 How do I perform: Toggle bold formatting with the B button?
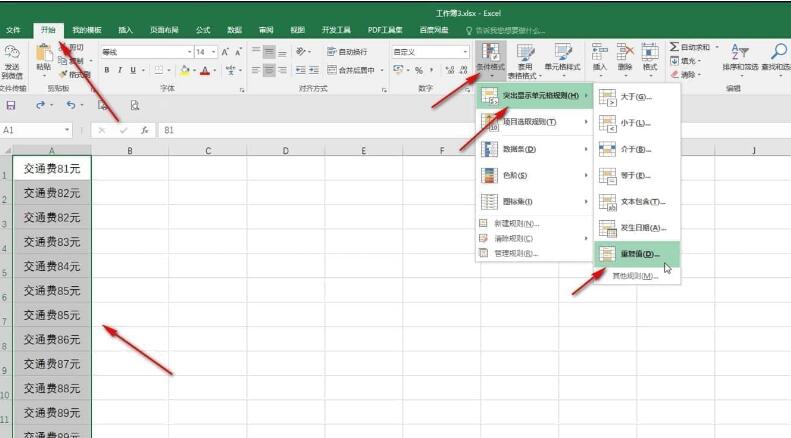tap(107, 70)
